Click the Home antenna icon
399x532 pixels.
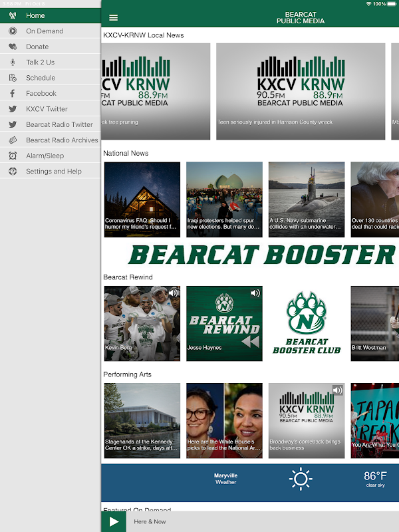[x=13, y=15]
